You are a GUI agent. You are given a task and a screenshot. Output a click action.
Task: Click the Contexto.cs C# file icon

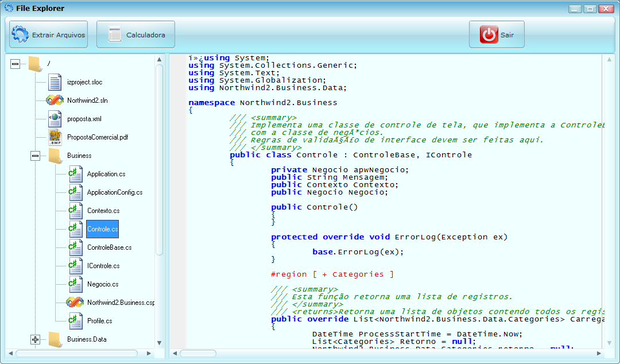[x=75, y=211]
